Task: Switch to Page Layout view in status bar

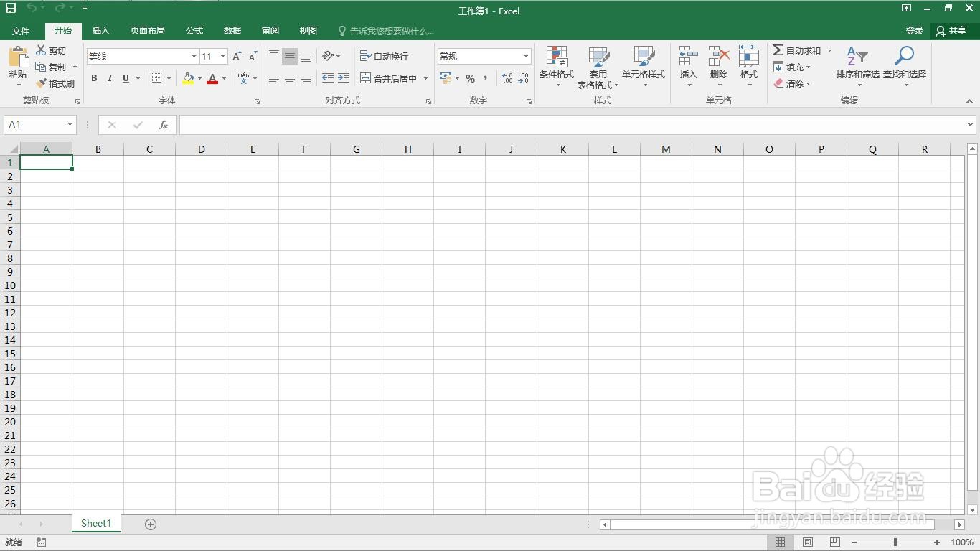Action: pos(808,542)
